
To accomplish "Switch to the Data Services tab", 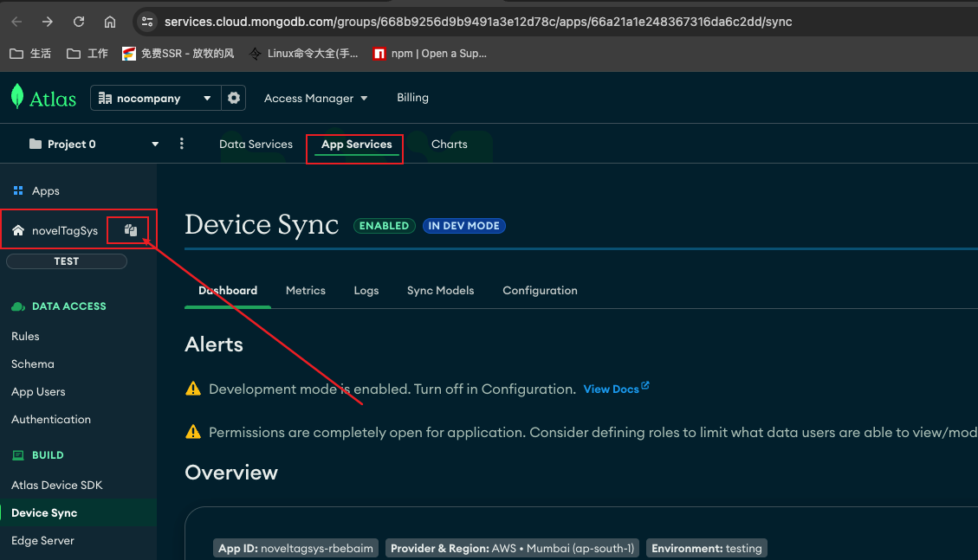I will 256,144.
